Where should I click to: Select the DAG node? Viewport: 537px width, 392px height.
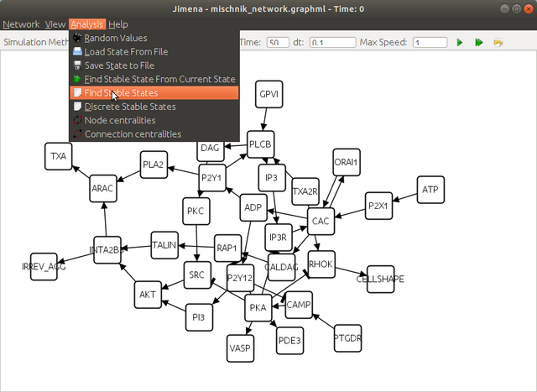tap(211, 151)
